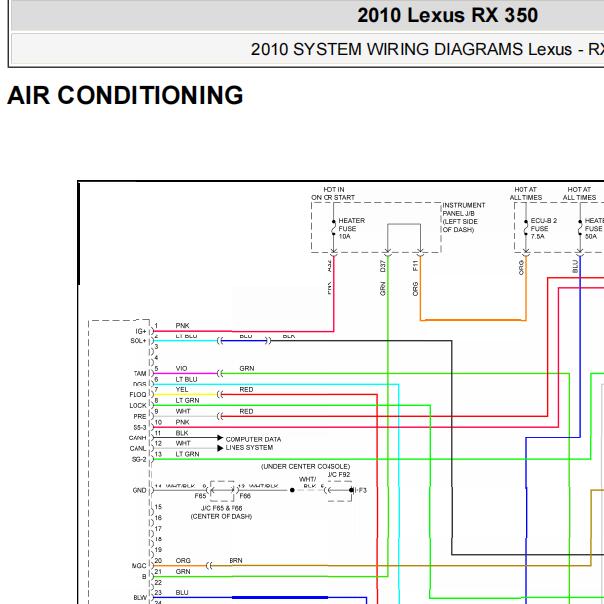Viewport: 604px width, 604px height.
Task: Select the "COMPUTER DATA" text
Action: pos(253,440)
